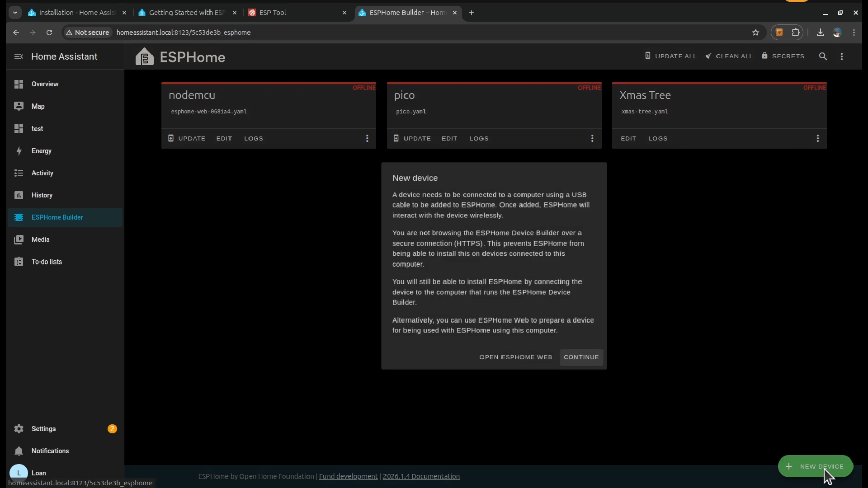Open Notifications in sidebar
868x488 pixels.
click(x=65, y=451)
